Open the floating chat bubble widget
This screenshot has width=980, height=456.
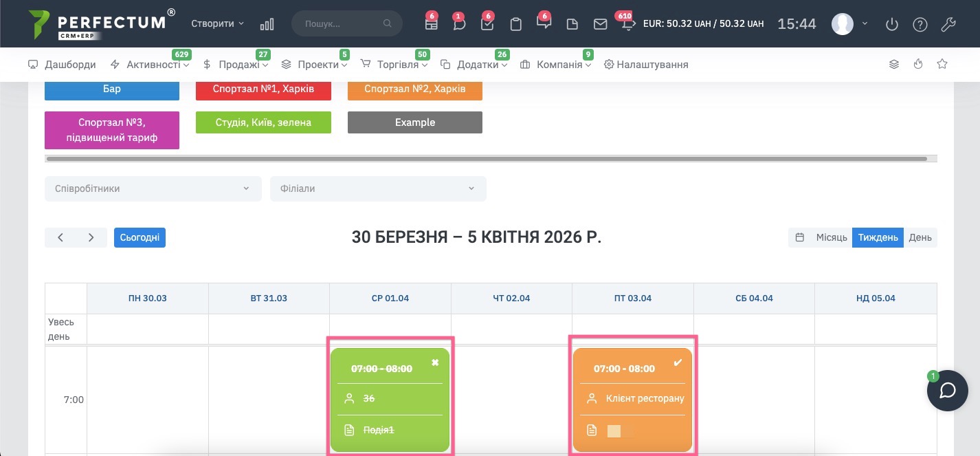pos(947,391)
